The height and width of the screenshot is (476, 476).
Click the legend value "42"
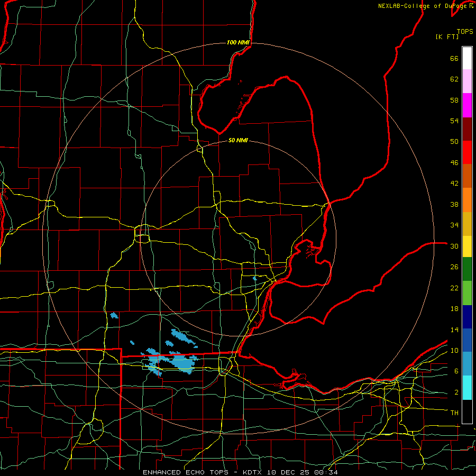[454, 184]
